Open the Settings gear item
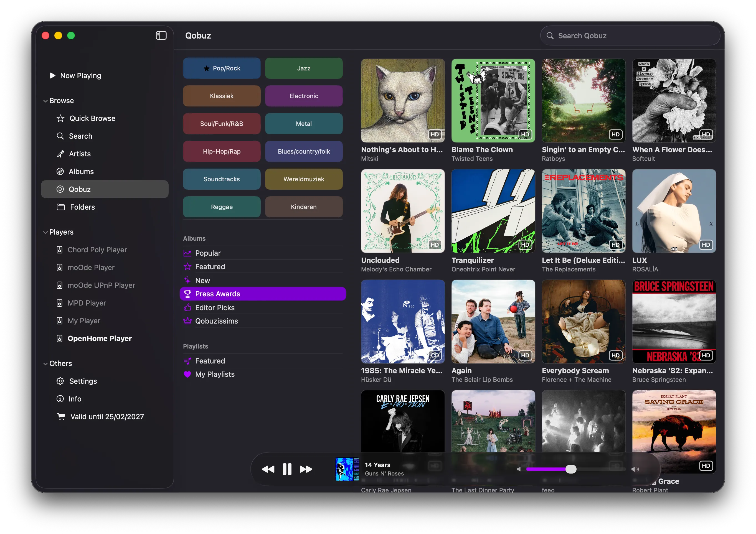756x534 pixels. point(83,381)
